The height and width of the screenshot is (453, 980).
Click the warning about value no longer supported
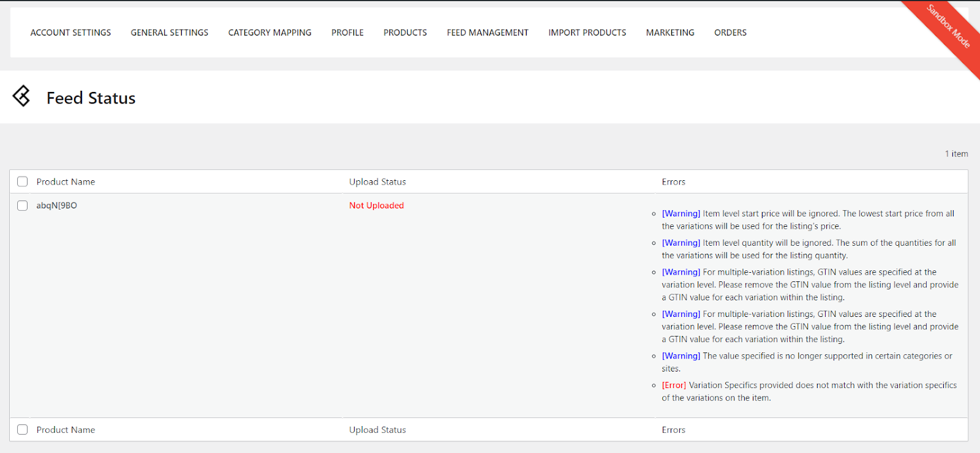(x=807, y=362)
